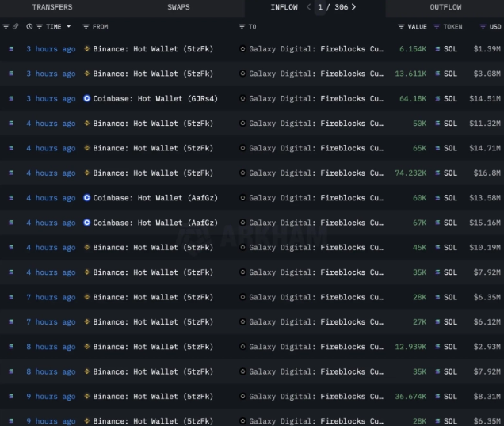504x426 pixels.
Task: Open the USD column filter
Action: click(483, 26)
